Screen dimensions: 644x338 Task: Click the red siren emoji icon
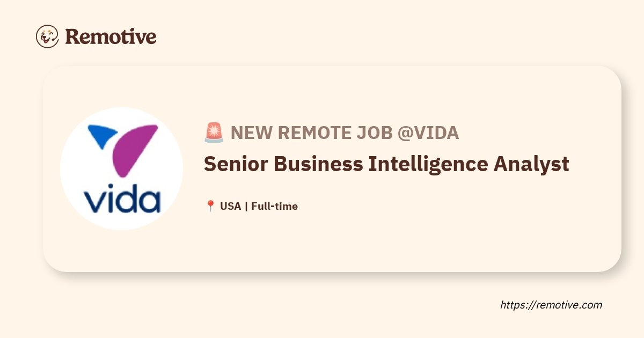(214, 133)
